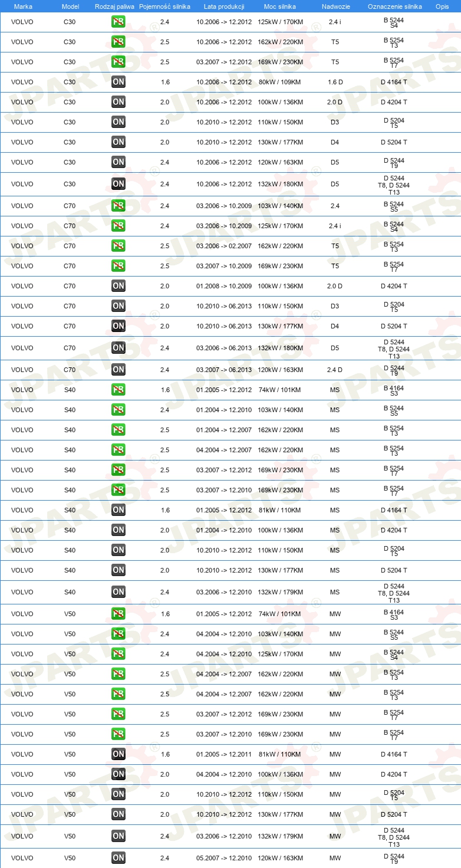The image size is (461, 868).
Task: Select ON diesel icon in C70 2.4 D row
Action: click(x=118, y=370)
